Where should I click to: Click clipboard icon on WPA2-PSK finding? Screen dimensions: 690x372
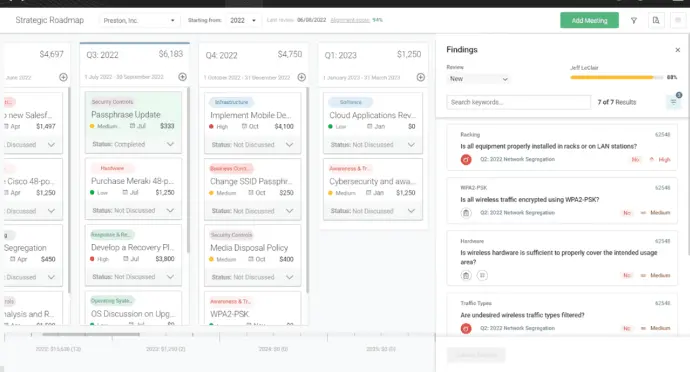click(466, 213)
